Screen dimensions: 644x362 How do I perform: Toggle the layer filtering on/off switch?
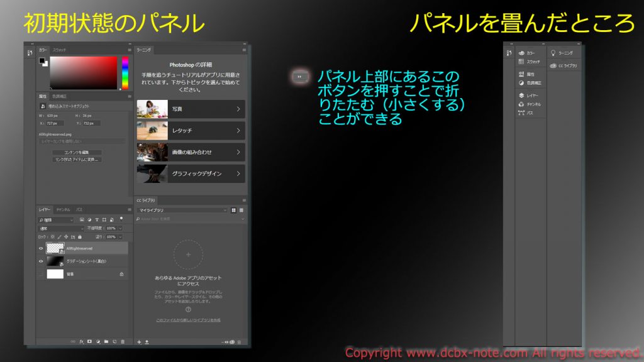[121, 219]
